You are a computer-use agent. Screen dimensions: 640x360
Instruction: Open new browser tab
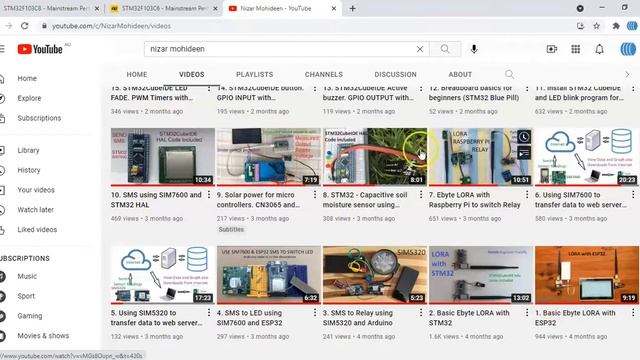tap(353, 8)
